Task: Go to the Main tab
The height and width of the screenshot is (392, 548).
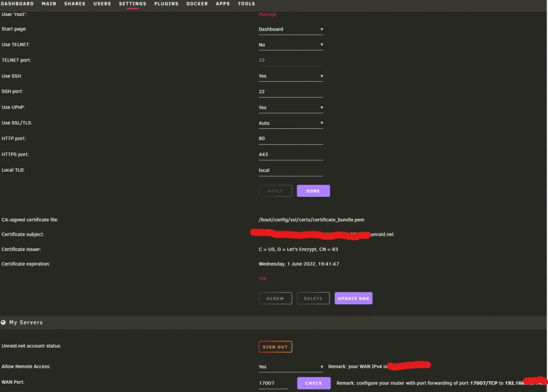Action: pos(49,4)
